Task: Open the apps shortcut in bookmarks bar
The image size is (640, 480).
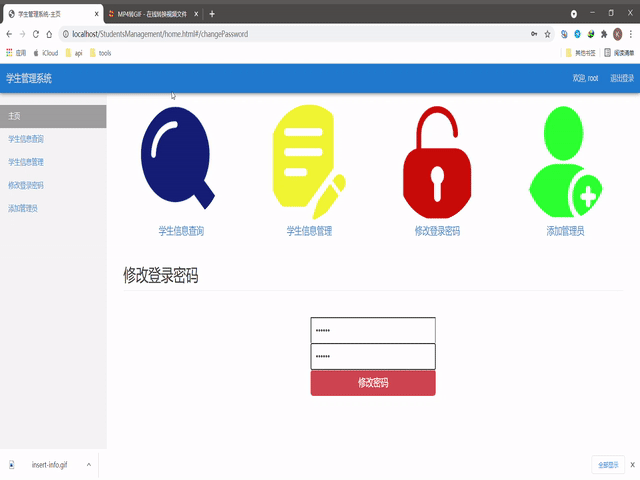Action: [x=17, y=53]
